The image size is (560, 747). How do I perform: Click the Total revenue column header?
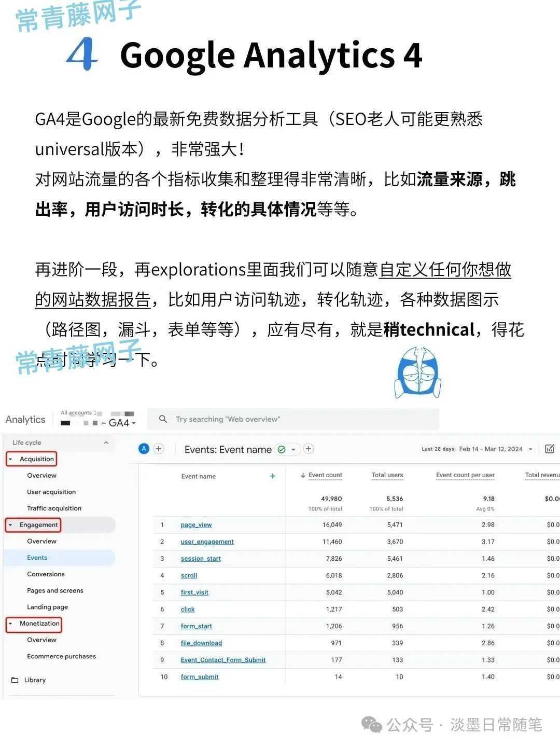[542, 475]
